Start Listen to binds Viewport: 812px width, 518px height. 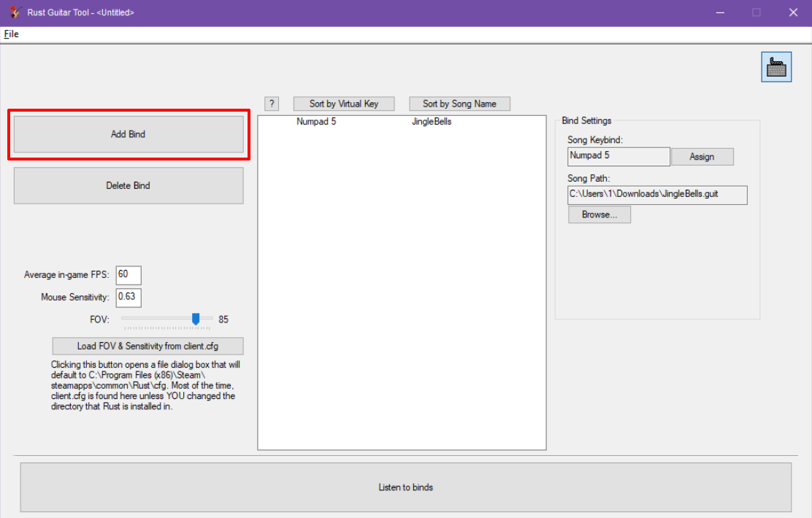(x=405, y=487)
